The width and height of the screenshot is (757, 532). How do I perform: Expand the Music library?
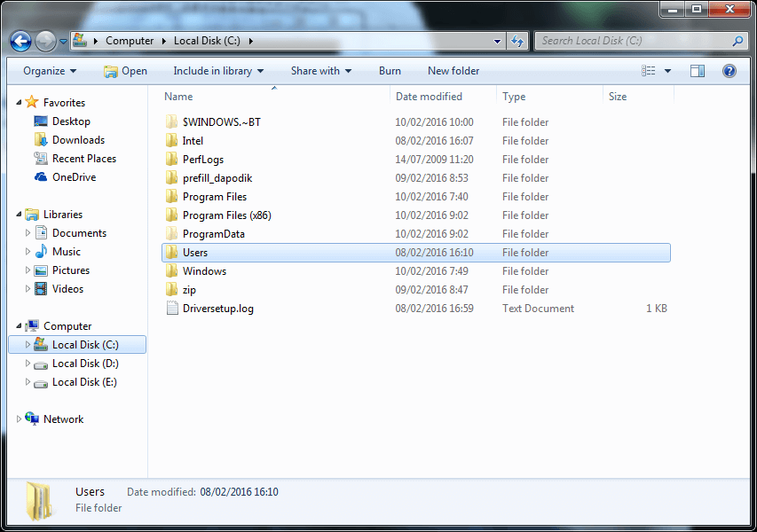click(28, 251)
